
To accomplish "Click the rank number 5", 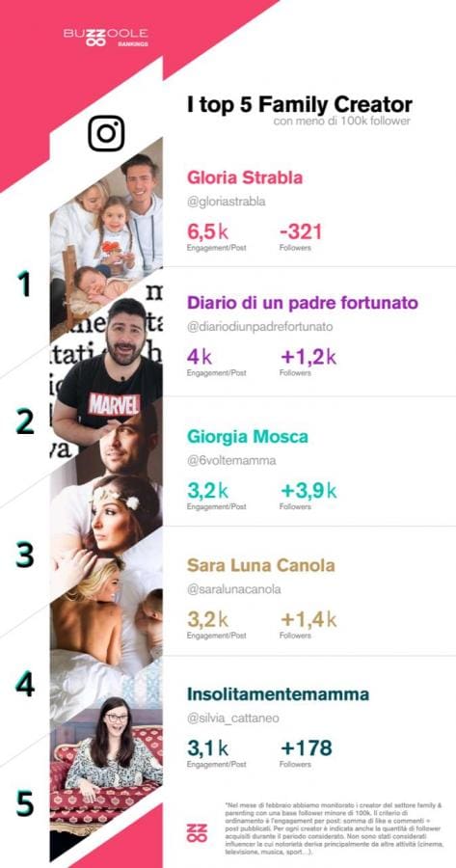I will click(x=24, y=802).
